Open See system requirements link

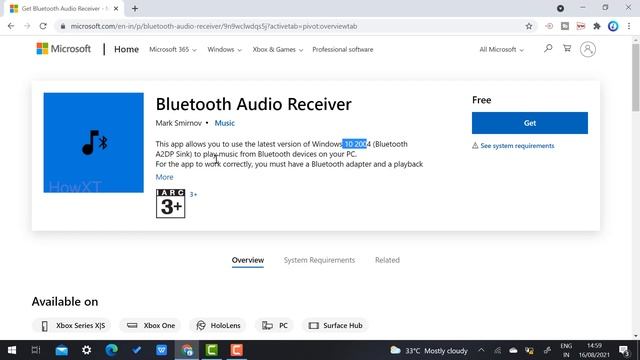coord(517,146)
